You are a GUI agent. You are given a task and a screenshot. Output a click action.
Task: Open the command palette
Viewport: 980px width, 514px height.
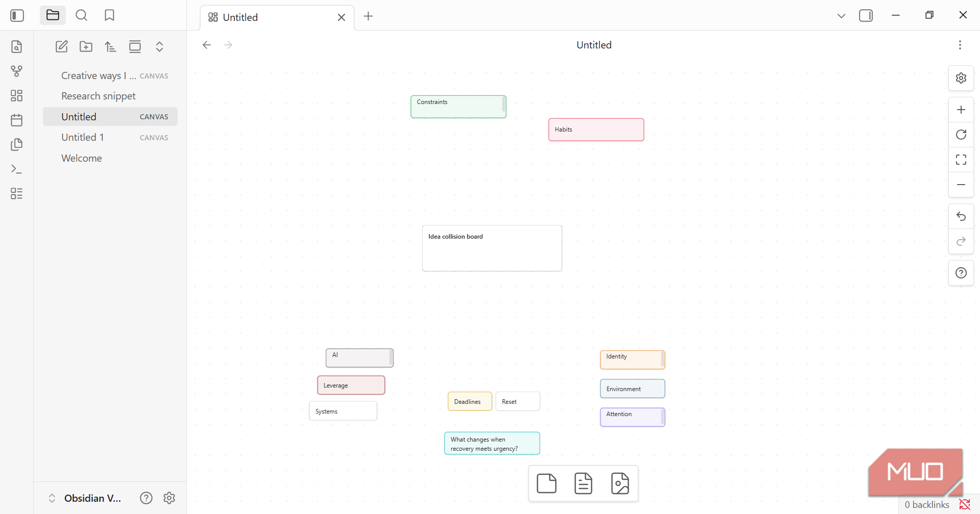pyautogui.click(x=16, y=169)
